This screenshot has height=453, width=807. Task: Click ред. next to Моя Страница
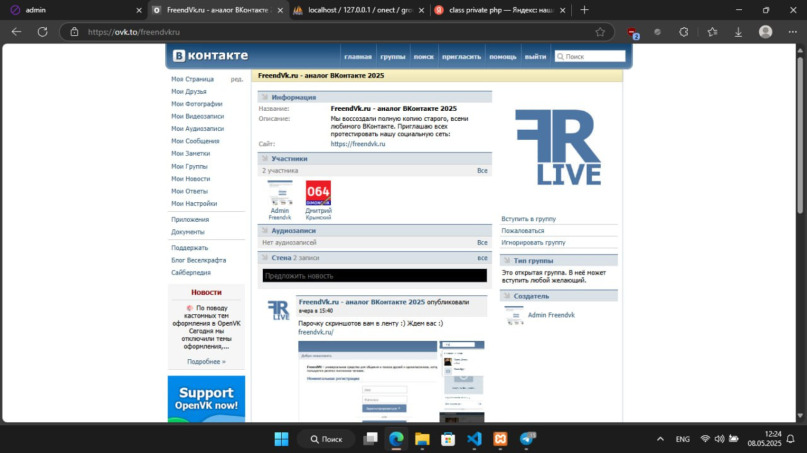(x=237, y=79)
